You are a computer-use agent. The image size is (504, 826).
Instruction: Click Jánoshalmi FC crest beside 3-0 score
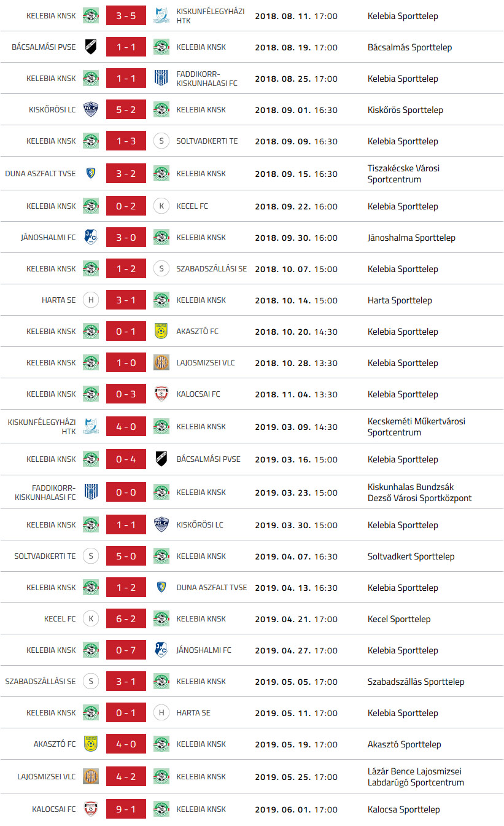91,238
